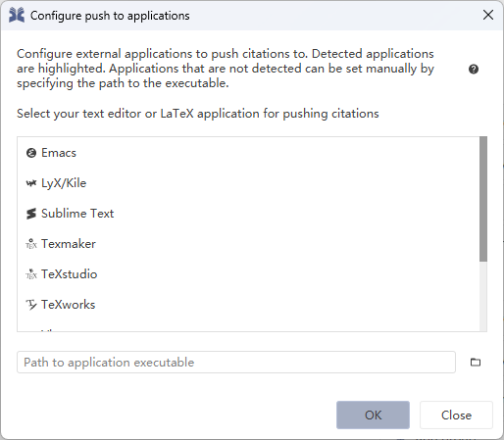The height and width of the screenshot is (440, 504).
Task: Click the scrollbar track below the thumb
Action: pyautogui.click(x=483, y=296)
